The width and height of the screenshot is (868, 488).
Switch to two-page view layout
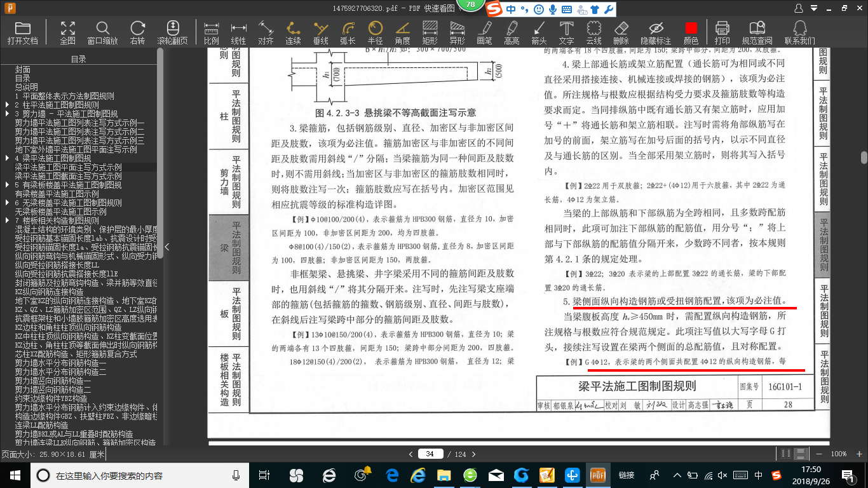pos(787,454)
